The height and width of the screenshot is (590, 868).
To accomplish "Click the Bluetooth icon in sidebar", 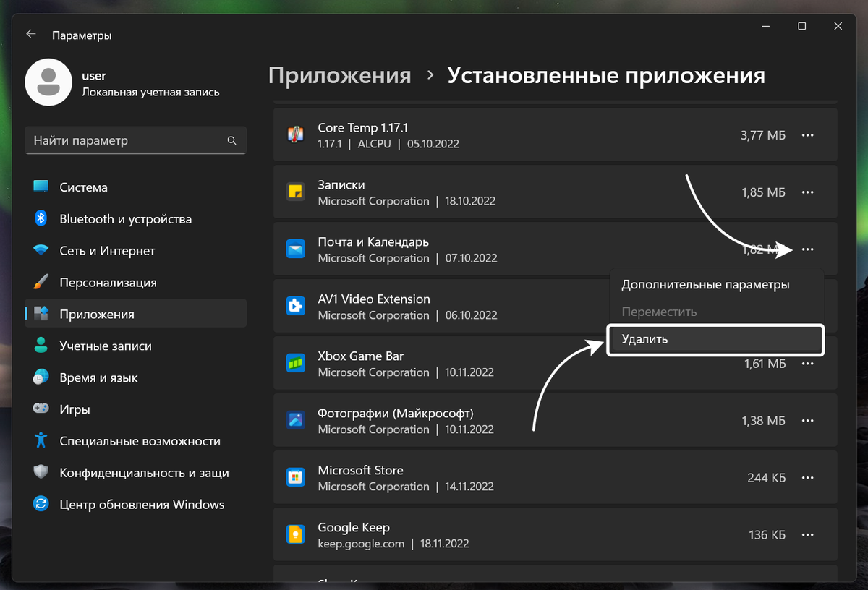I will (41, 219).
